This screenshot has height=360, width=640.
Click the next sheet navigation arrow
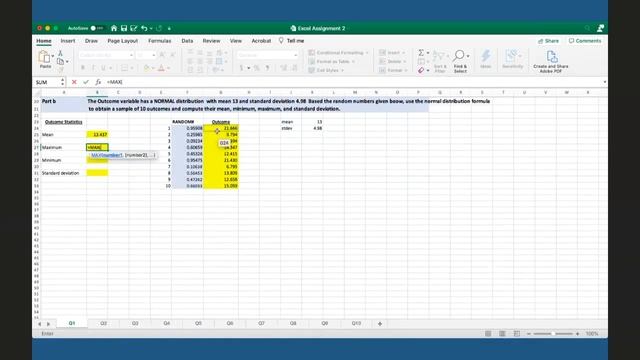(49, 324)
